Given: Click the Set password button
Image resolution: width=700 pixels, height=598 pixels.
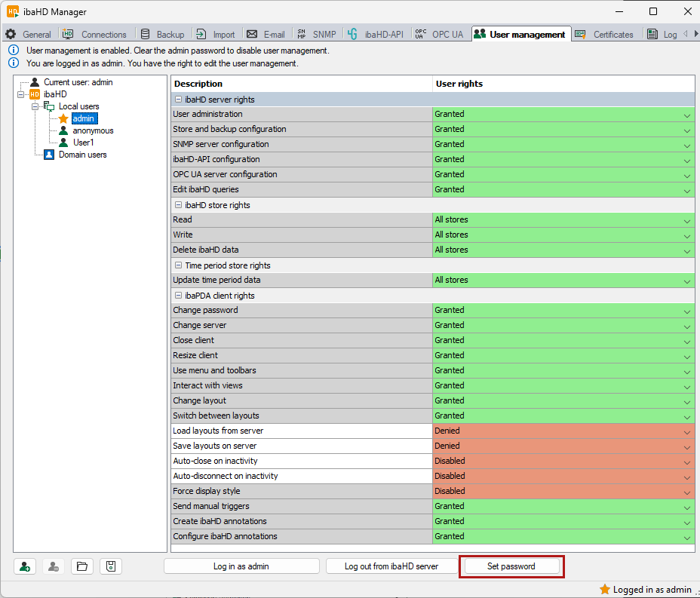Looking at the screenshot, I should [x=511, y=566].
